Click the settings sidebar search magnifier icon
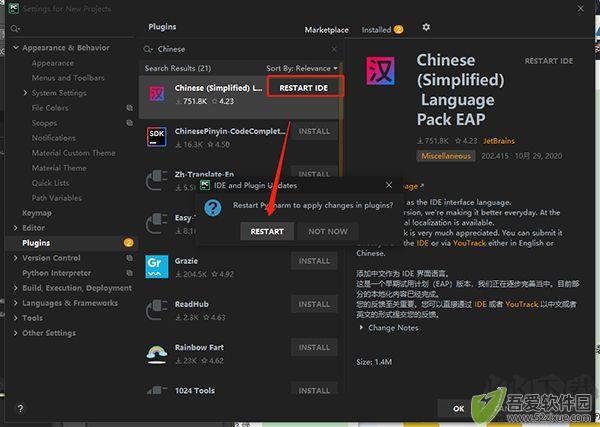Viewport: 600px width, 427px height. point(15,29)
